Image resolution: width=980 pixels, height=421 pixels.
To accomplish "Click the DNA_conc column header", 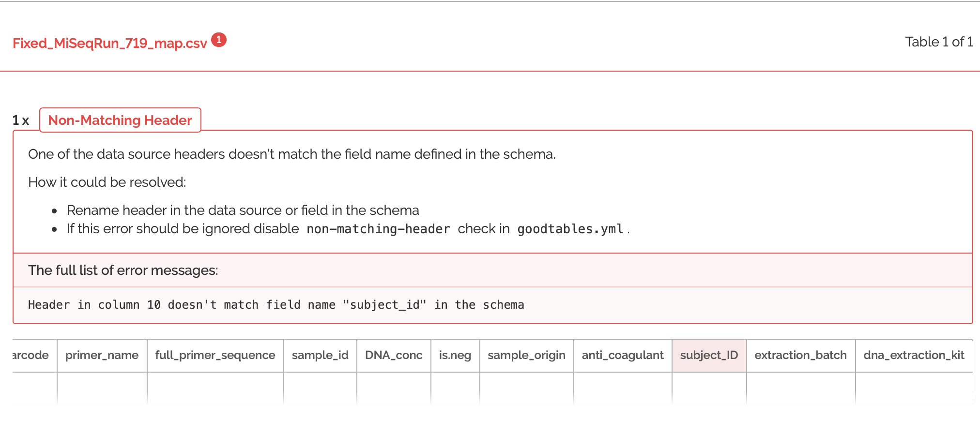I will pos(394,355).
